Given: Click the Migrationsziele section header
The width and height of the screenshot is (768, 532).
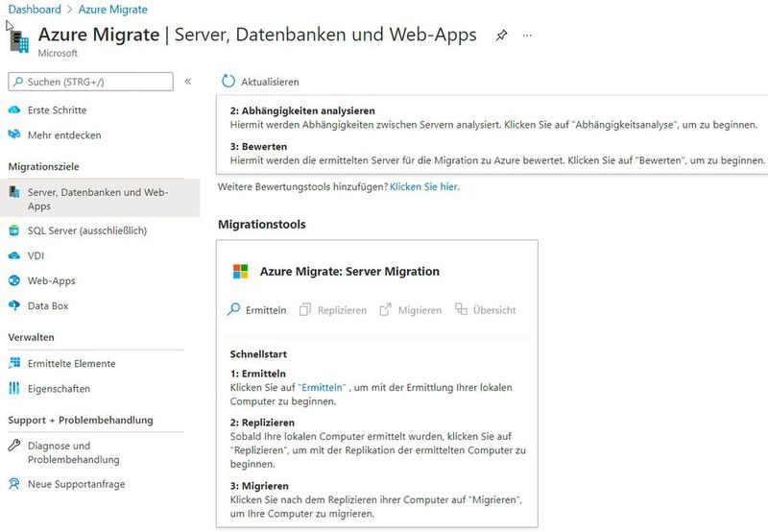Looking at the screenshot, I should pyautogui.click(x=43, y=166).
